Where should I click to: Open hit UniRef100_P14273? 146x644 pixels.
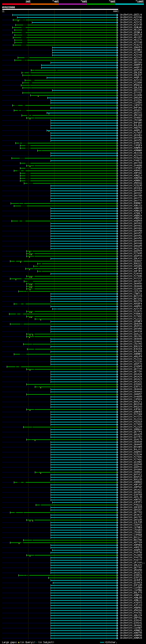131,45
